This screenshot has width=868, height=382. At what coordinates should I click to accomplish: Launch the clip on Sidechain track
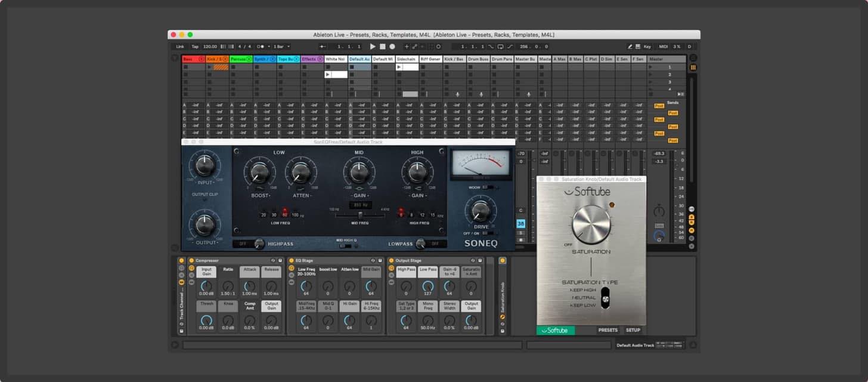[399, 67]
